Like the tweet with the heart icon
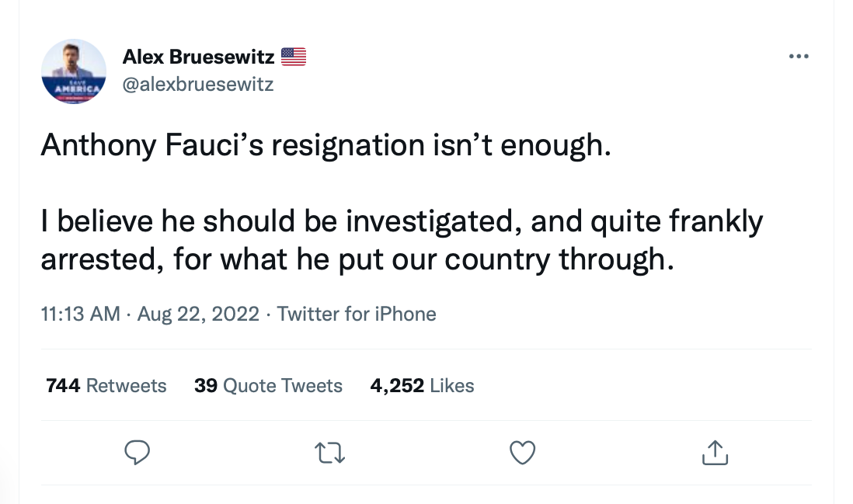The height and width of the screenshot is (504, 853). click(x=523, y=453)
